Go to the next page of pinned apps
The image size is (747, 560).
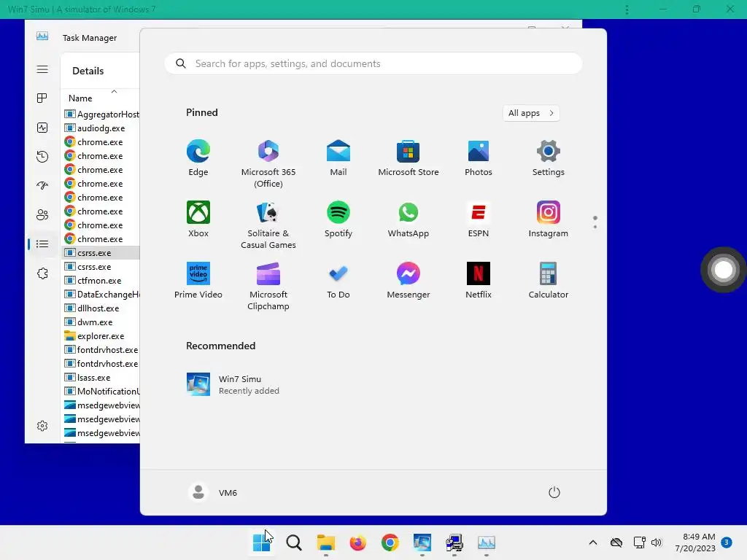595,227
